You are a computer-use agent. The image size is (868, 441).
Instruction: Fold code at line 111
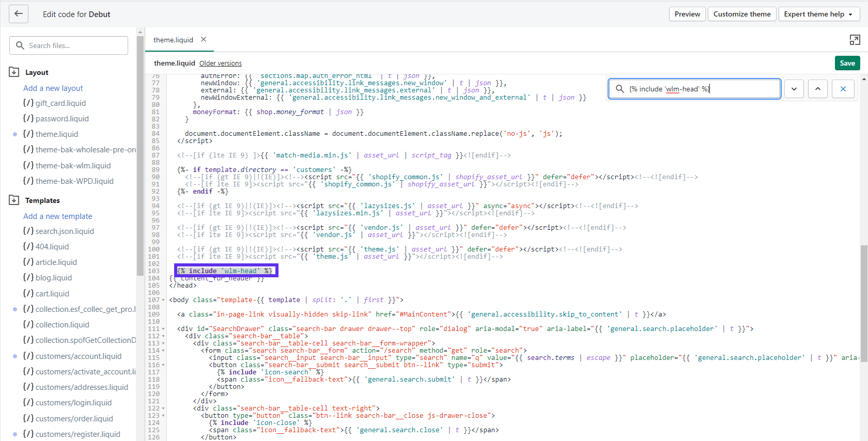(x=163, y=329)
